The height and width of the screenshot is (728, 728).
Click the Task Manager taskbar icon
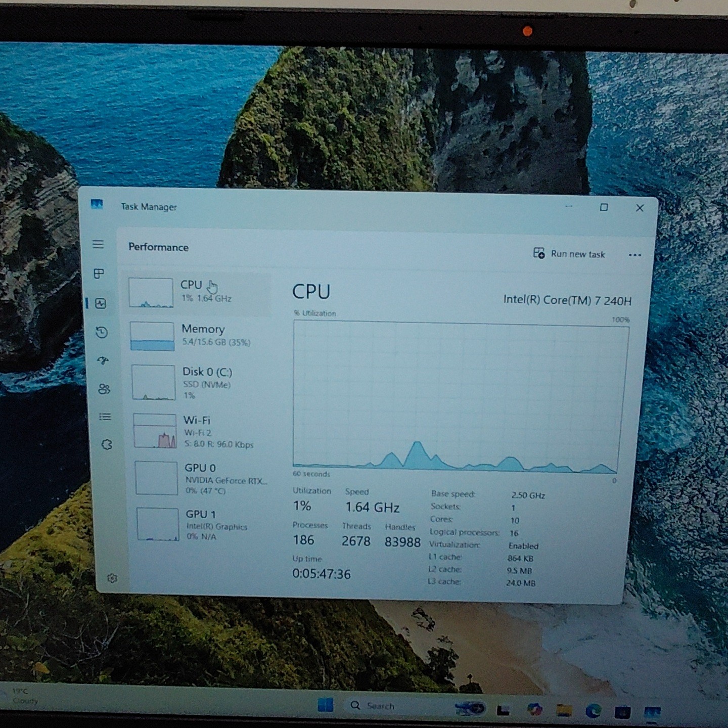point(652,713)
